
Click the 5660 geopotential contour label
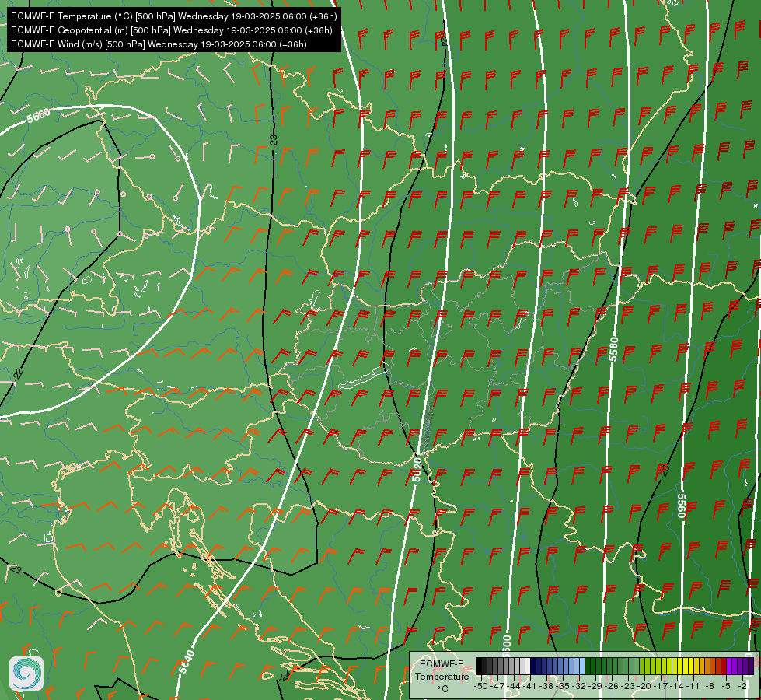coord(38,116)
